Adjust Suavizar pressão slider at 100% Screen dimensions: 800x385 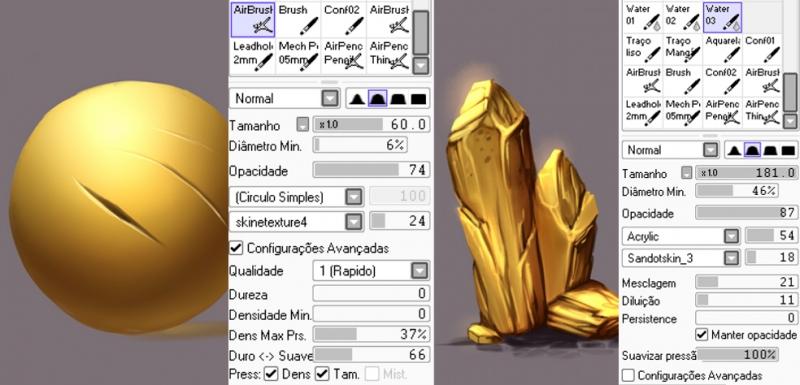737,355
